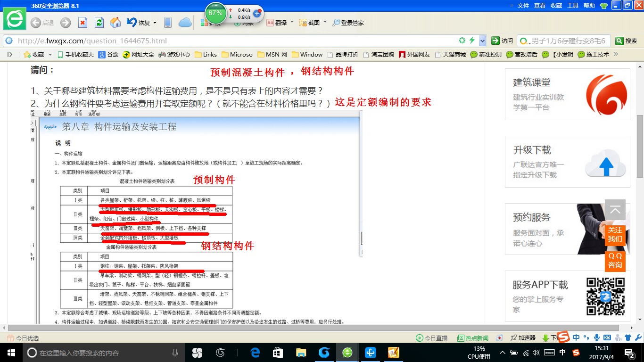Open the 工具 menu

tap(573, 6)
